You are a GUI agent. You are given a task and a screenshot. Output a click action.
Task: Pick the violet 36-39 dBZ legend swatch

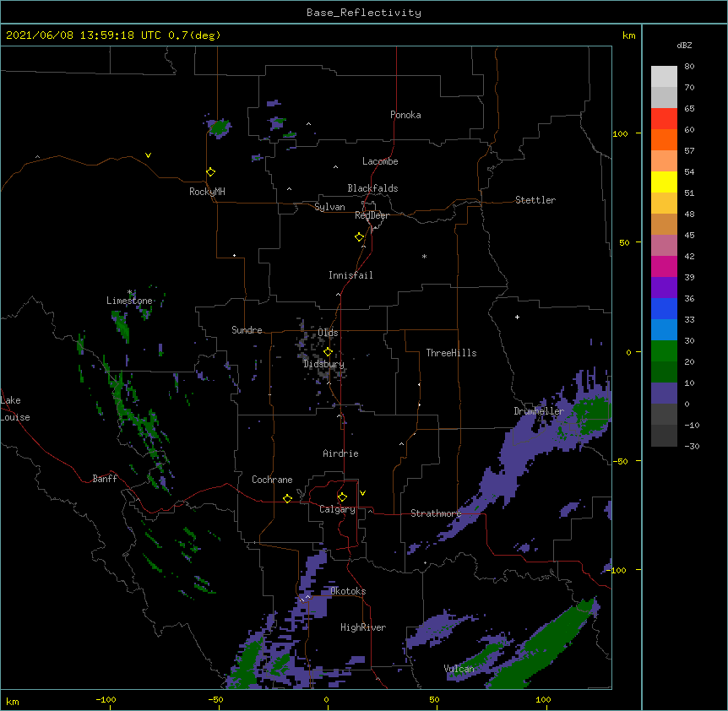664,288
